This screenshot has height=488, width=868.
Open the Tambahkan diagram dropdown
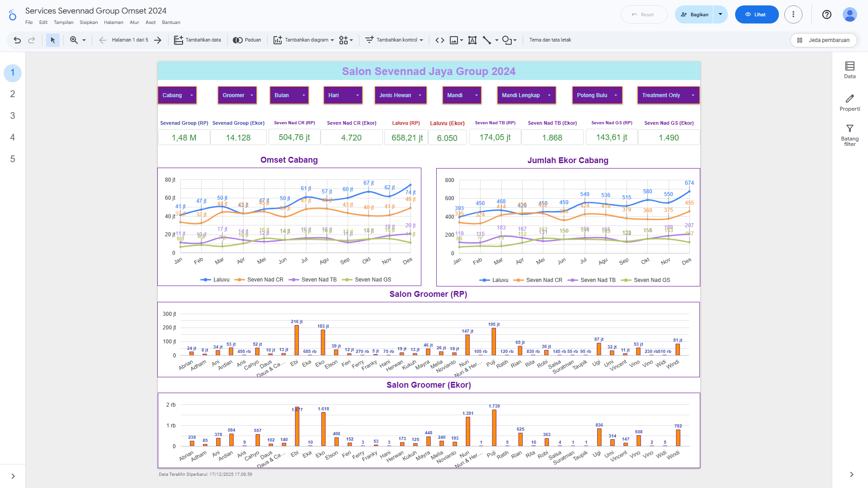pos(304,40)
